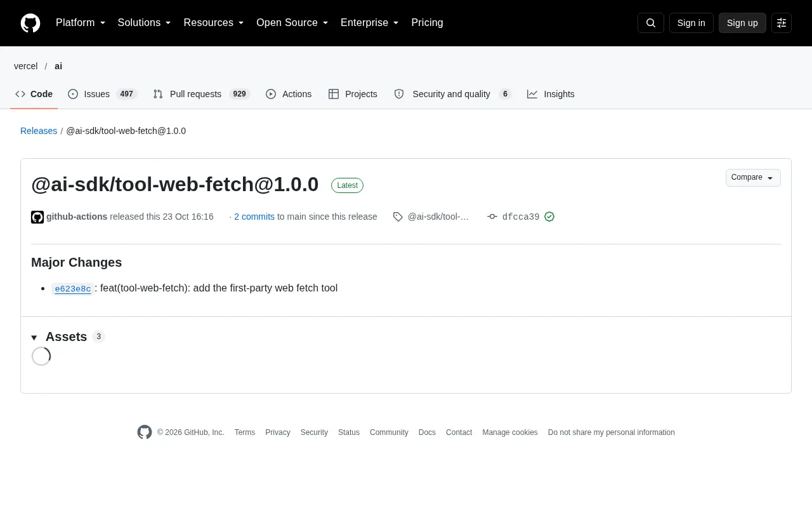Open commit e623e8c link
Screen dimensions: 812x508
point(73,289)
